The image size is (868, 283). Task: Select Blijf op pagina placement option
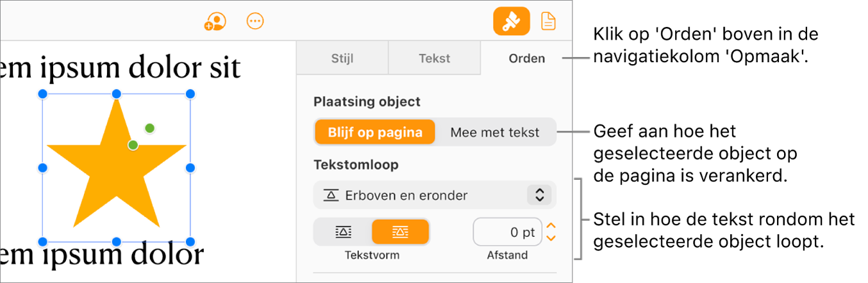[375, 133]
